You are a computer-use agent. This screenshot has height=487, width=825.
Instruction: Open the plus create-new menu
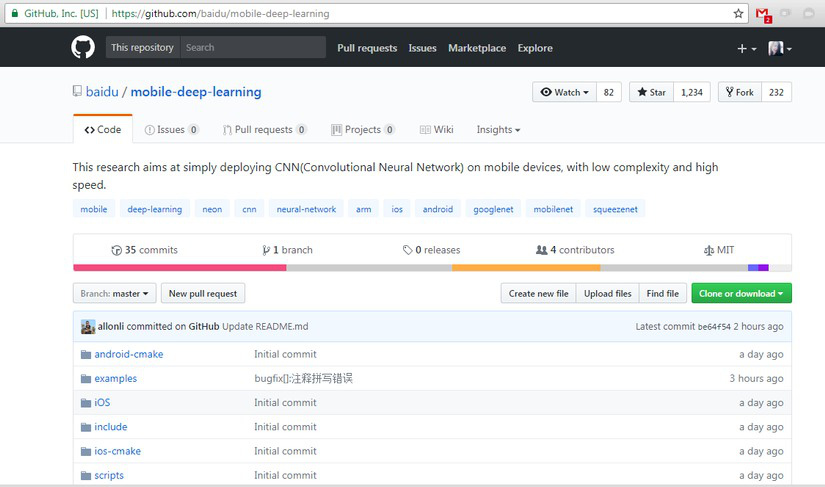click(x=746, y=48)
